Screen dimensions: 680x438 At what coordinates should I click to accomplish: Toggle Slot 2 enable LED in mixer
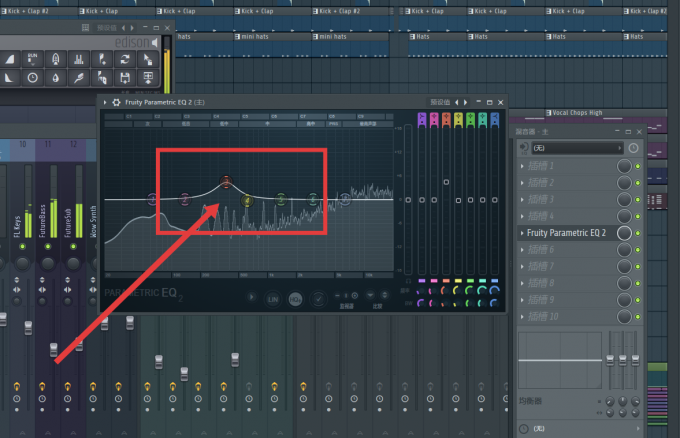[638, 183]
